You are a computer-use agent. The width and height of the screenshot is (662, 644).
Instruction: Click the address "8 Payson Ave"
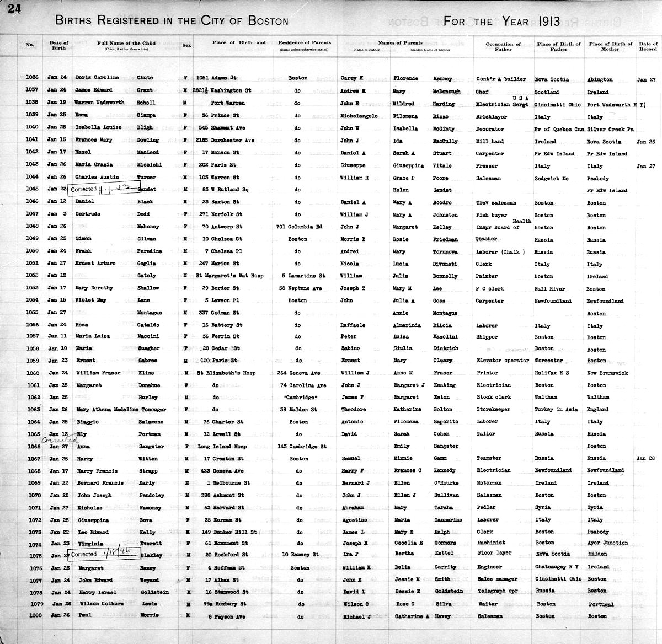click(226, 616)
